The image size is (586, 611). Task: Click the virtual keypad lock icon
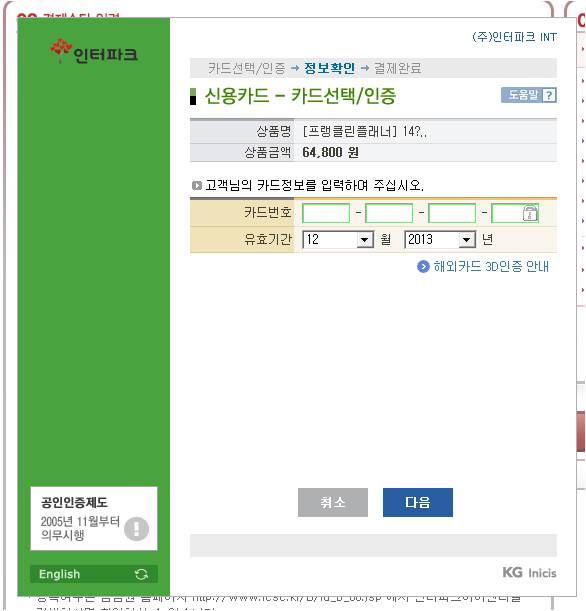coord(530,213)
